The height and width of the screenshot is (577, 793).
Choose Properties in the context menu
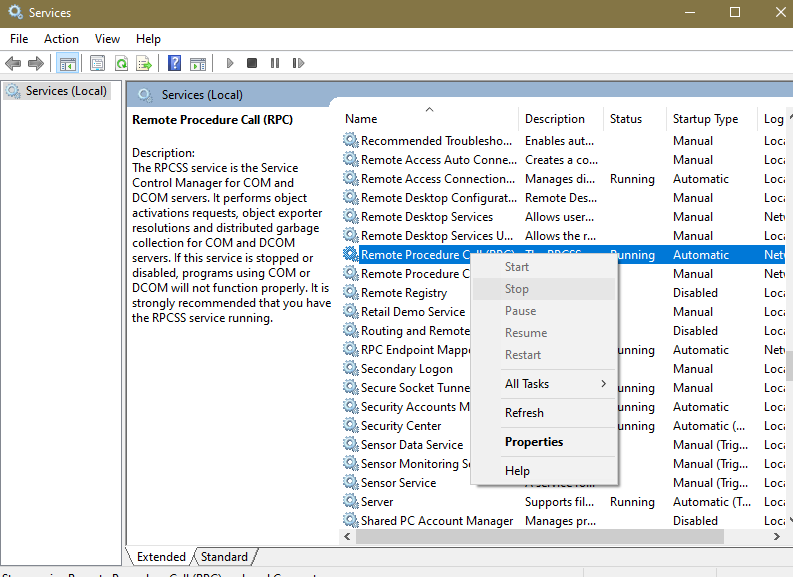tap(544, 442)
